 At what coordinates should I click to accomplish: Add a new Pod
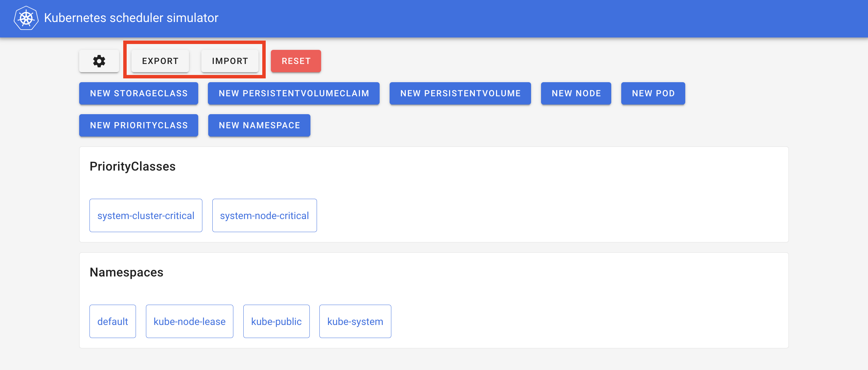click(x=653, y=93)
